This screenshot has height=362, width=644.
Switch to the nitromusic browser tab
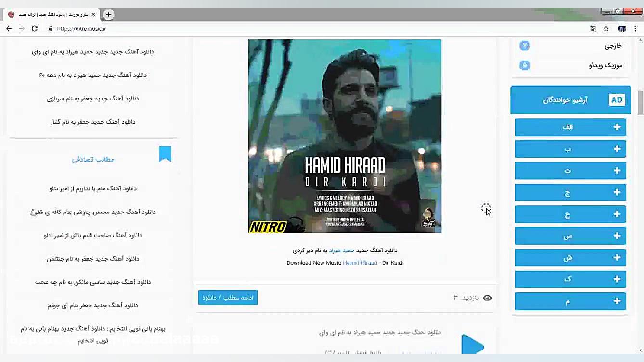point(52,14)
